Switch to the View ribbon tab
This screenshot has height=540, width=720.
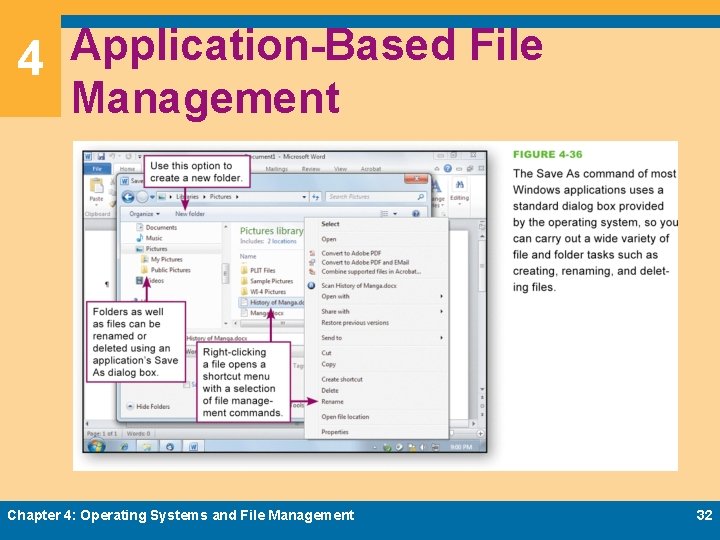[x=340, y=169]
